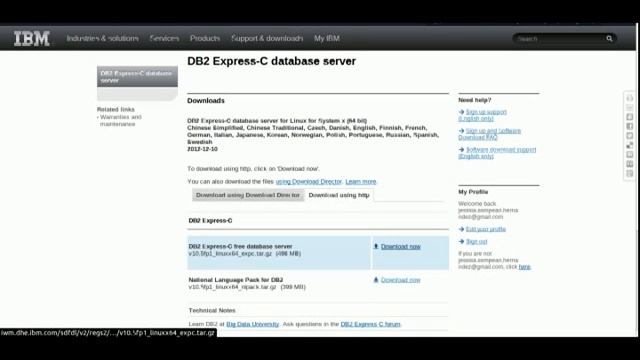The height and width of the screenshot is (360, 640).
Task: Open Sign up and Software Download FAQ link
Action: pos(490,134)
